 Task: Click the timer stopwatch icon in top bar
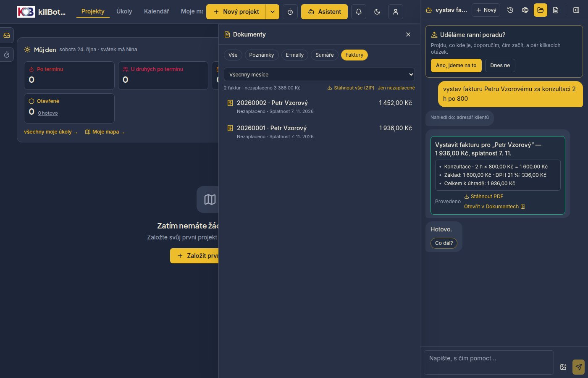coord(290,12)
